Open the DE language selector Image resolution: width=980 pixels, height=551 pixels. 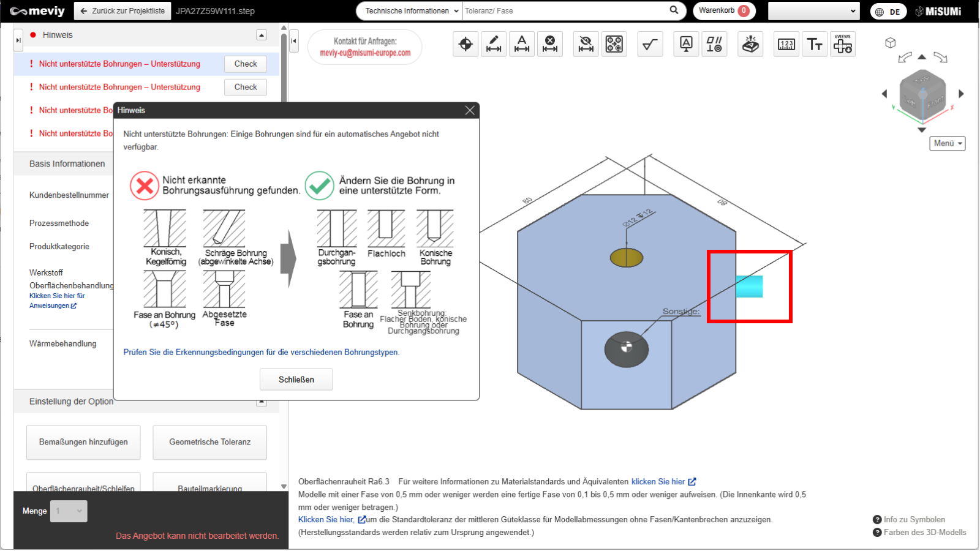point(888,12)
